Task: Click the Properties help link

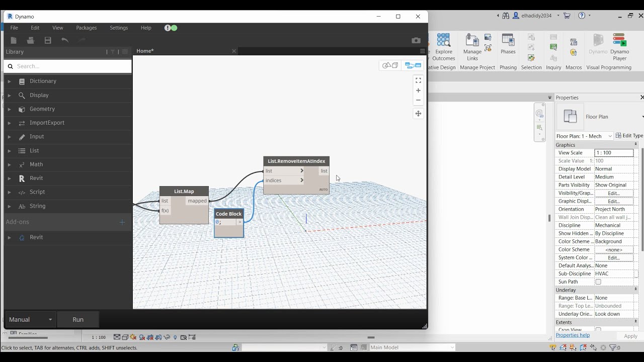Action: point(573,335)
